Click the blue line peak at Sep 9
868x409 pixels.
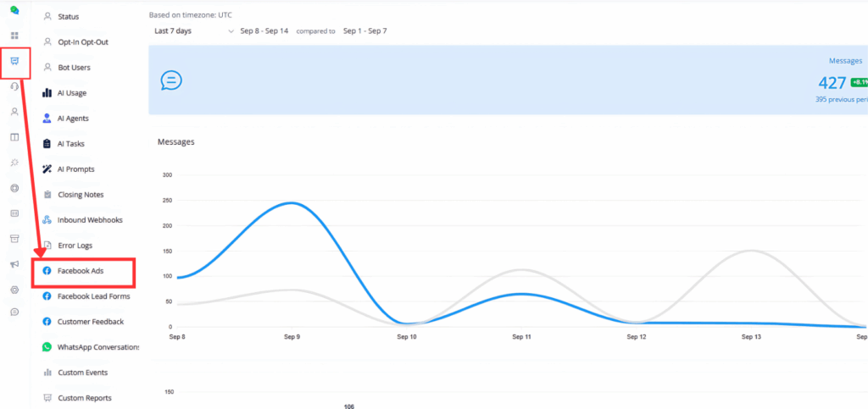coord(292,202)
